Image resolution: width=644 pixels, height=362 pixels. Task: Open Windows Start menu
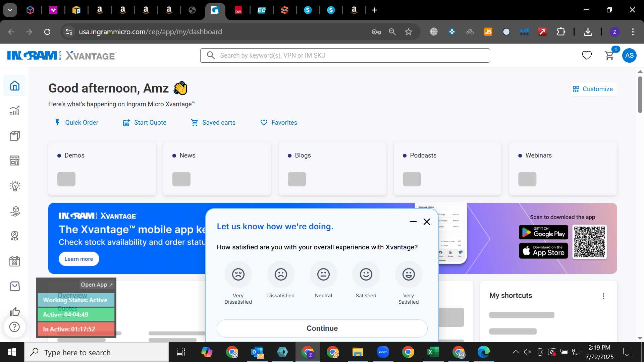click(x=12, y=352)
